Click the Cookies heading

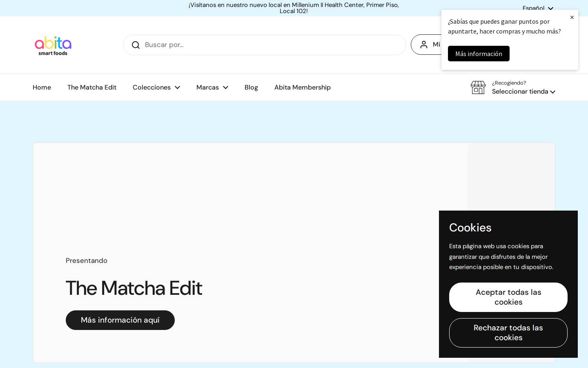470,228
